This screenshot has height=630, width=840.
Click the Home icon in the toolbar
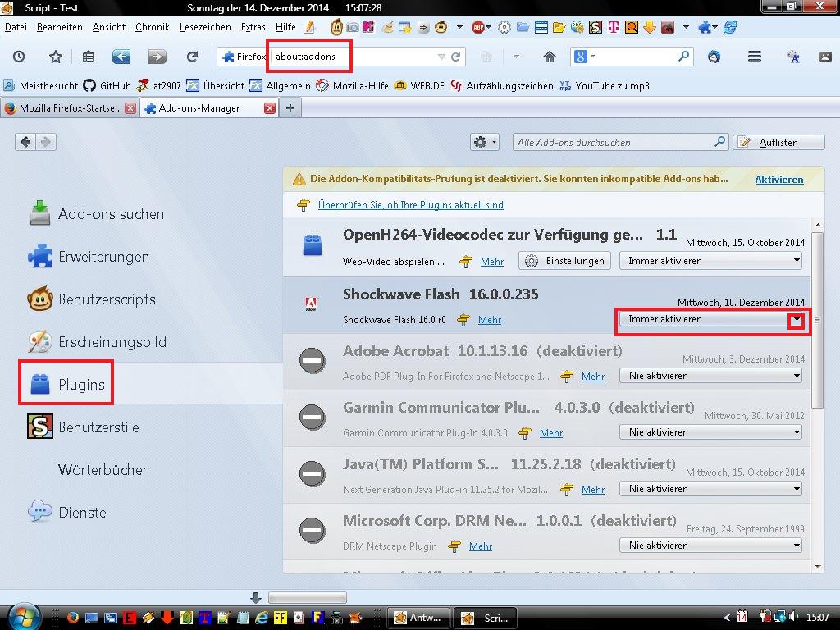(x=549, y=57)
